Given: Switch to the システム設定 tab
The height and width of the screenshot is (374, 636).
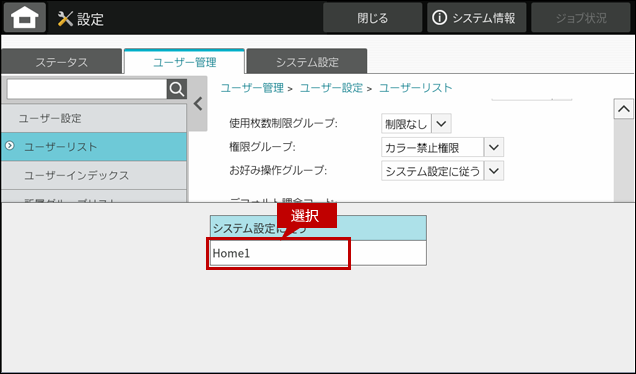Looking at the screenshot, I should [307, 62].
